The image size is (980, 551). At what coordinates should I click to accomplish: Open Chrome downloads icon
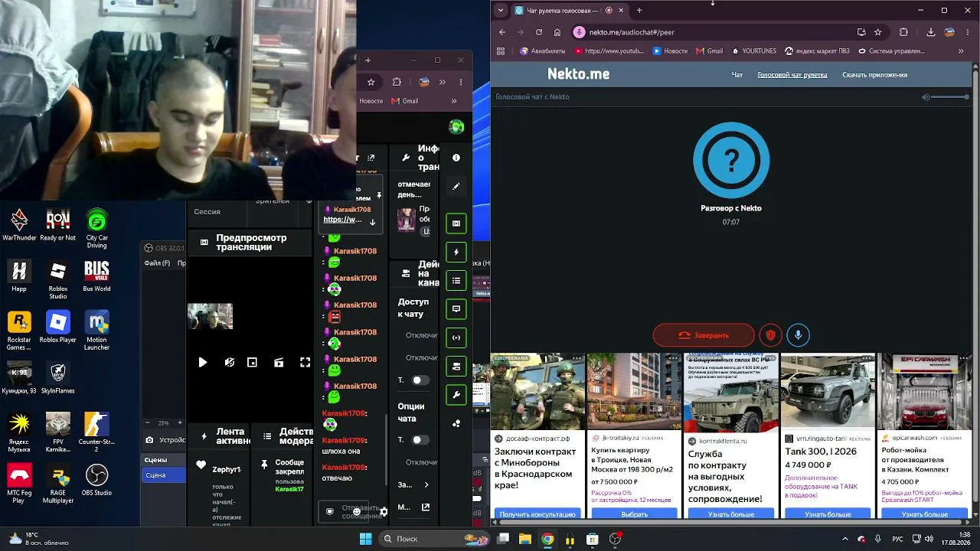click(931, 32)
